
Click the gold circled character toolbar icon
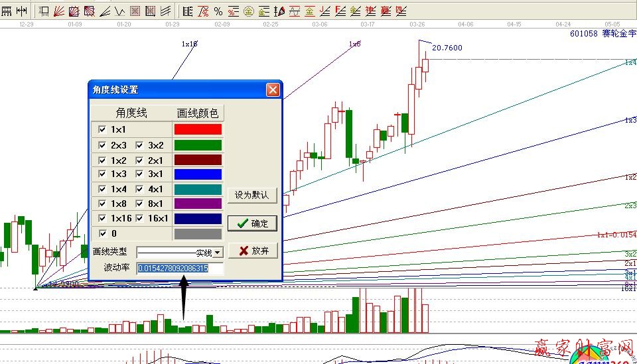pyautogui.click(x=248, y=11)
